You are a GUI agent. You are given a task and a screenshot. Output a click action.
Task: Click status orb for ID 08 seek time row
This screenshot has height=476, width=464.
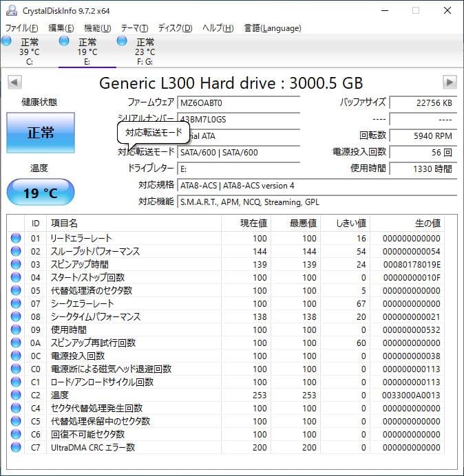coord(16,316)
